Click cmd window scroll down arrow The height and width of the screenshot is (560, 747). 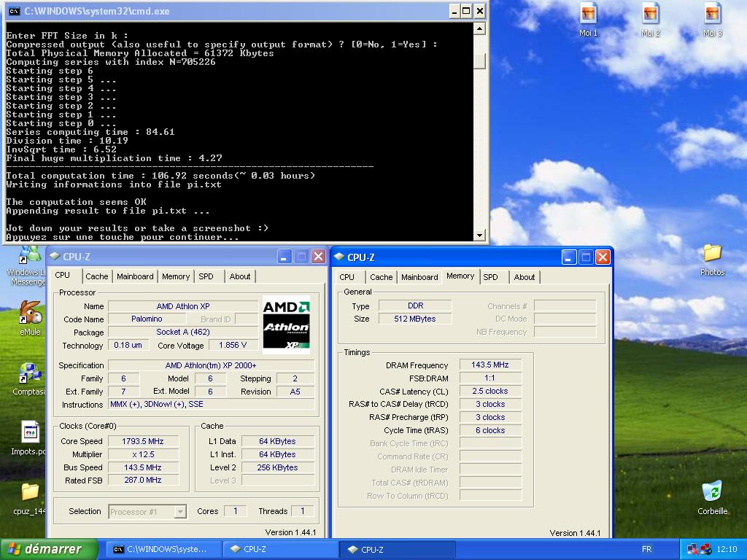click(480, 236)
